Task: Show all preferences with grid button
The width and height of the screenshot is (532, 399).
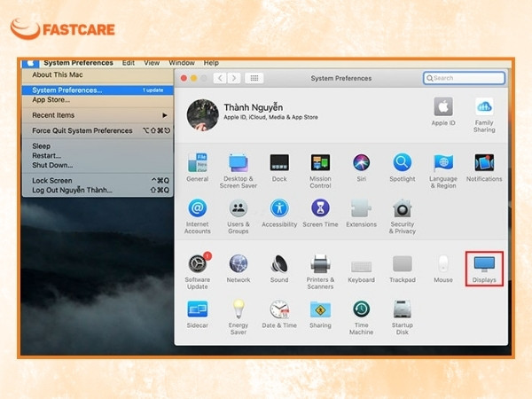Action: [254, 78]
